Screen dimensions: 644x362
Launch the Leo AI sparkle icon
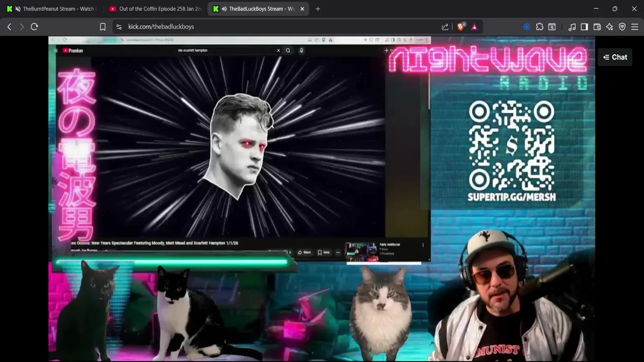610,27
